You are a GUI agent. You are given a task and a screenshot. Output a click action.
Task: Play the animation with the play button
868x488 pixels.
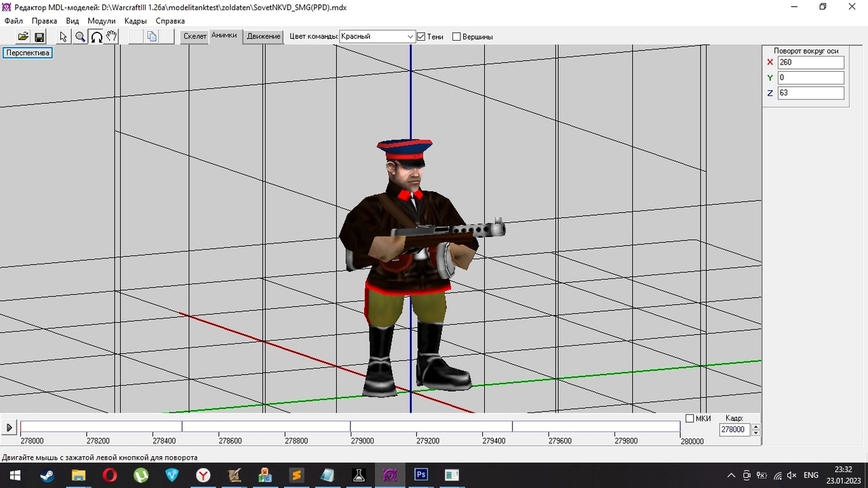coord(9,428)
